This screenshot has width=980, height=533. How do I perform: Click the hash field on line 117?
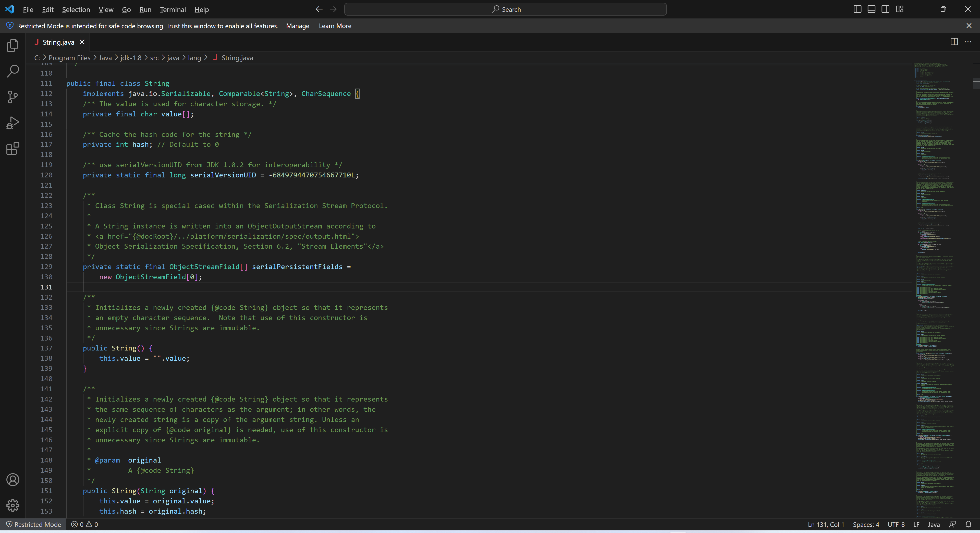pos(140,144)
